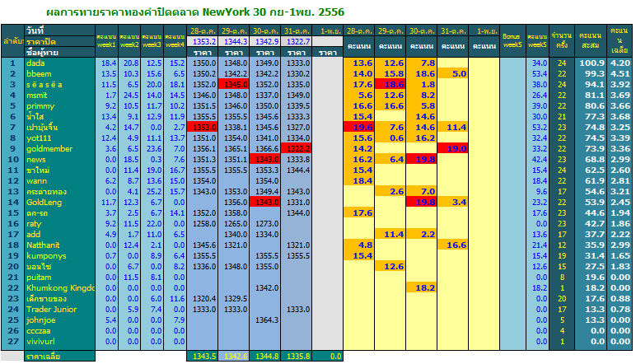Viewport: 636px width, 364px height.
Task: Select Natthanit's 16.6 score cell
Action: 453,245
